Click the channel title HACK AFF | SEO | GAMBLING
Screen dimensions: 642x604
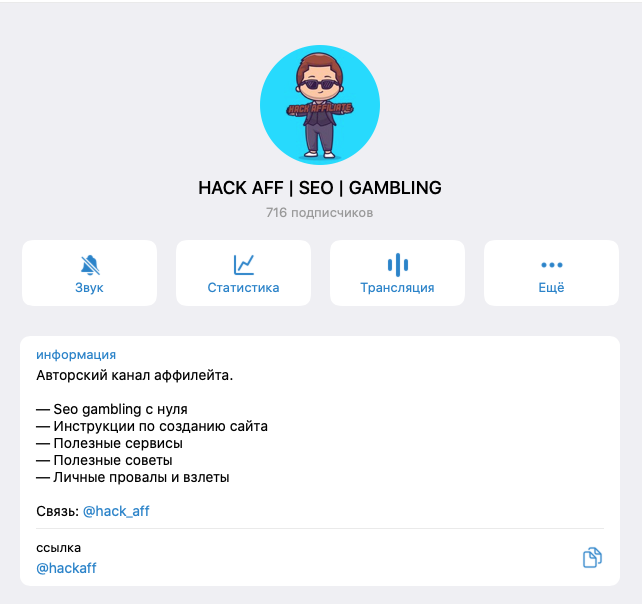320,188
